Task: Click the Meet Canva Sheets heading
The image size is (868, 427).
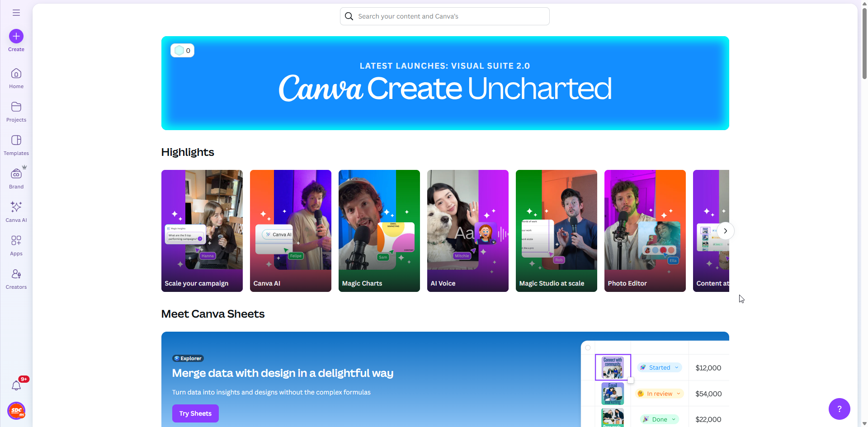Action: (212, 314)
